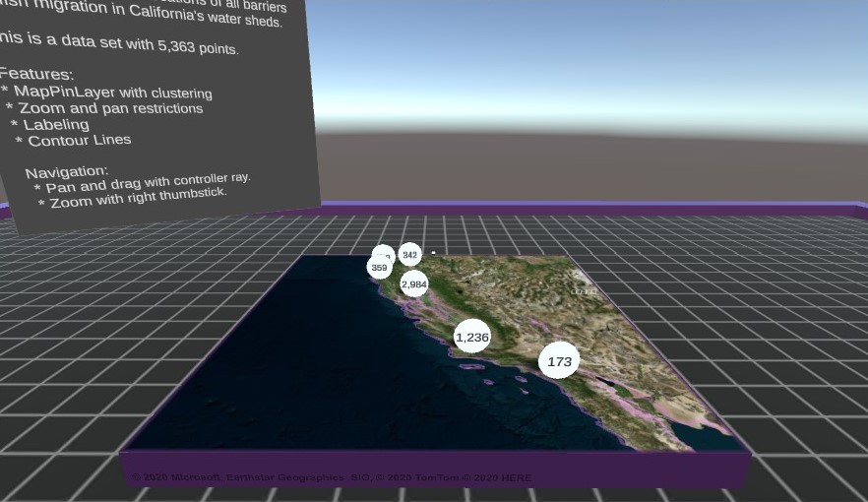Select the 173 cluster pin
The width and height of the screenshot is (868, 502).
pyautogui.click(x=559, y=361)
